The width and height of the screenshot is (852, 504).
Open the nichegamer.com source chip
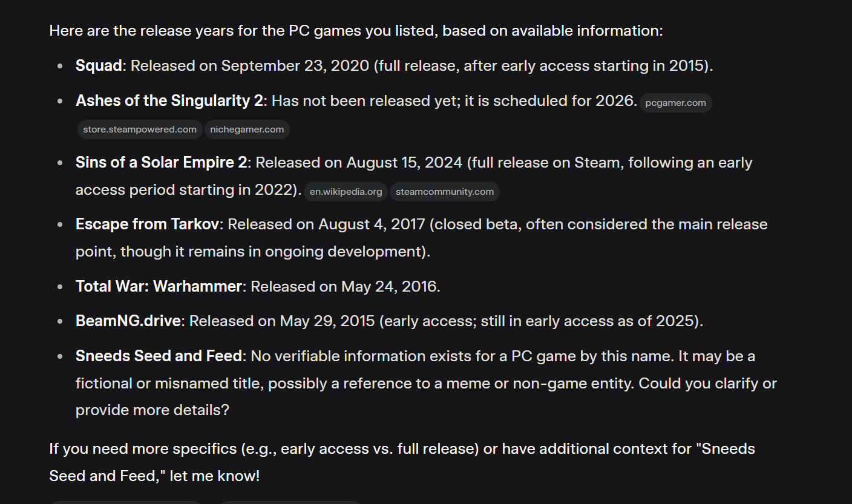[247, 129]
